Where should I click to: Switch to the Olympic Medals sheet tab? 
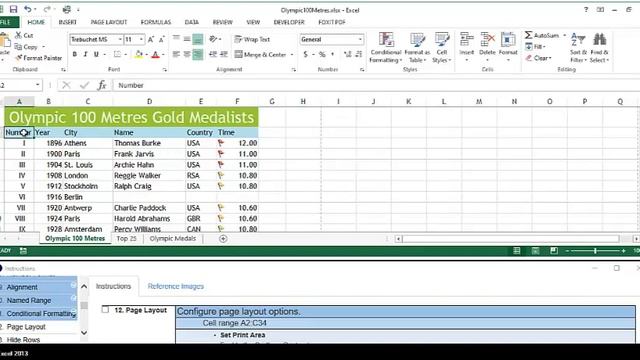pos(173,239)
